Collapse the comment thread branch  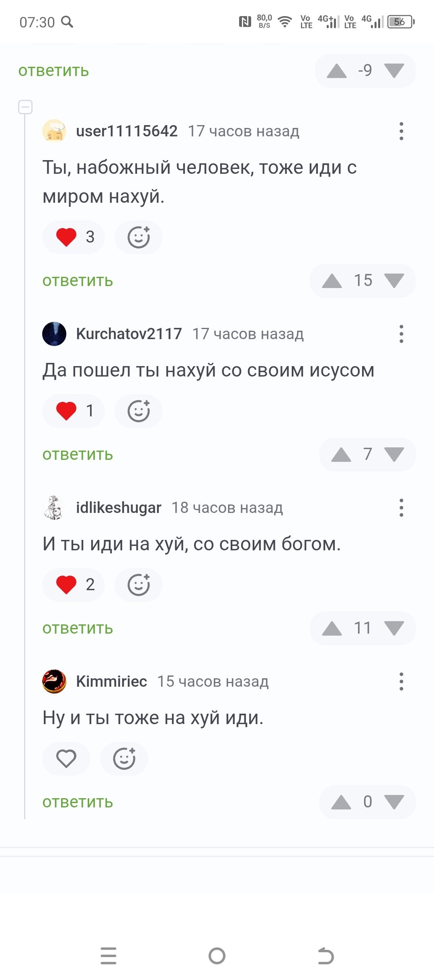point(25,107)
